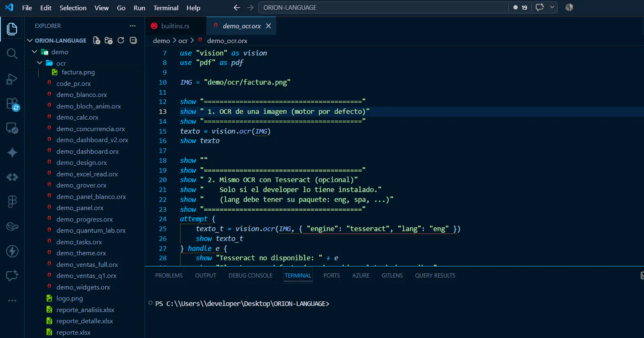Refresh the Explorer file tree
The height and width of the screenshot is (338, 644).
pos(121,40)
